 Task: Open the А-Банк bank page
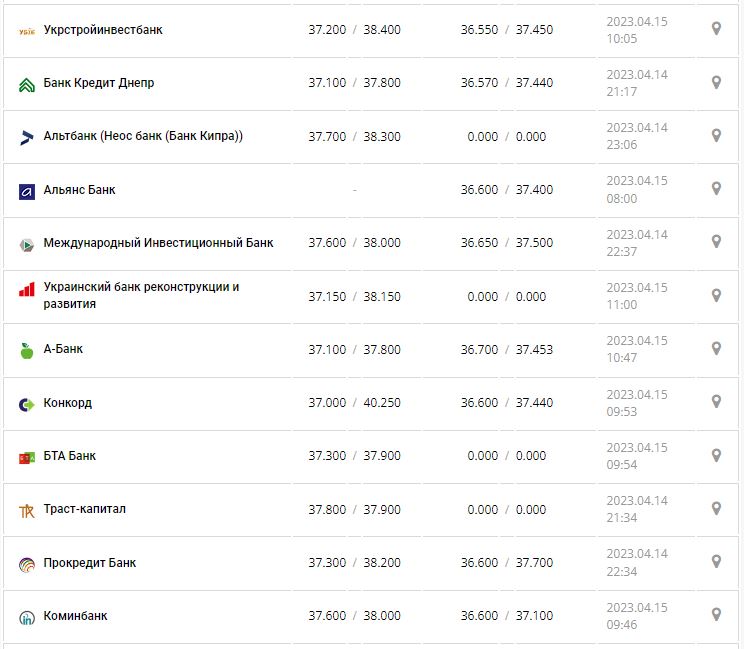[x=64, y=350]
